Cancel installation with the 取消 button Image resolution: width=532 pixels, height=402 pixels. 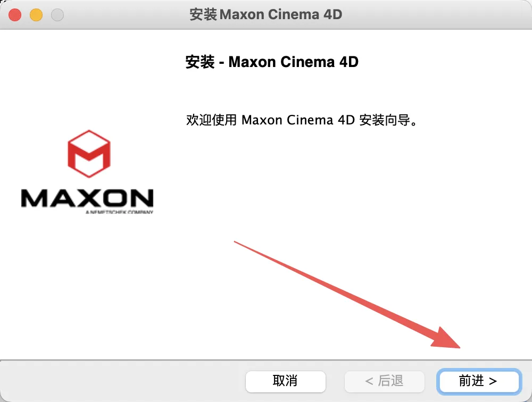(285, 381)
